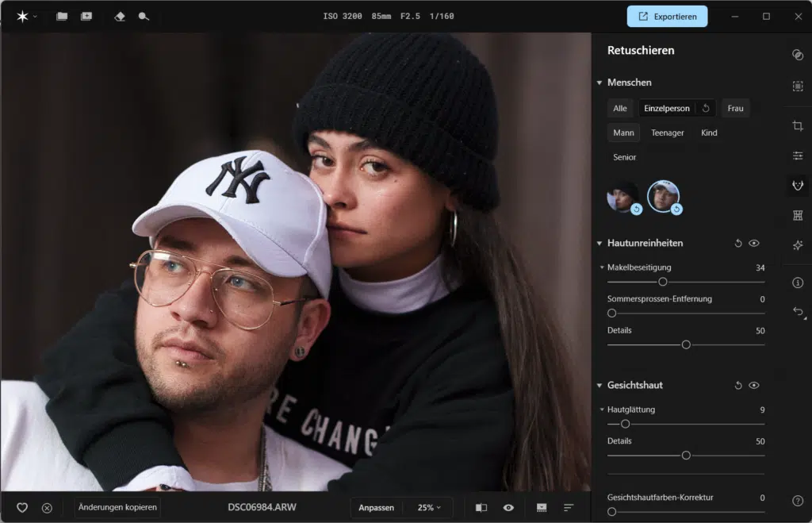This screenshot has height=523, width=812.
Task: Collapse the Gesichtshaut section
Action: point(599,385)
